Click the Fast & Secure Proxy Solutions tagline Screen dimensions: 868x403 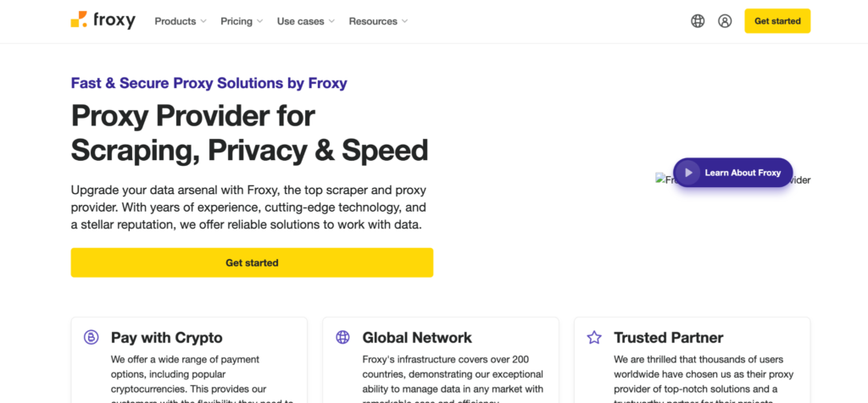[x=209, y=83]
